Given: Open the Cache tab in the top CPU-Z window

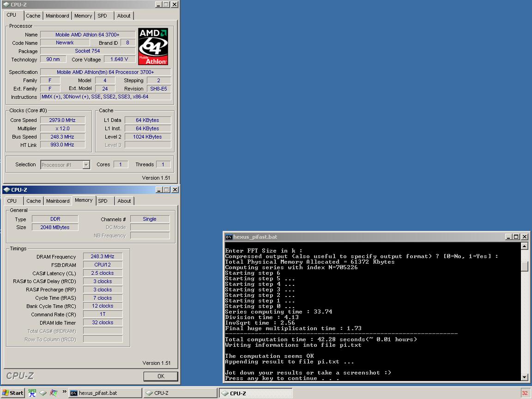Looking at the screenshot, I should (x=33, y=16).
